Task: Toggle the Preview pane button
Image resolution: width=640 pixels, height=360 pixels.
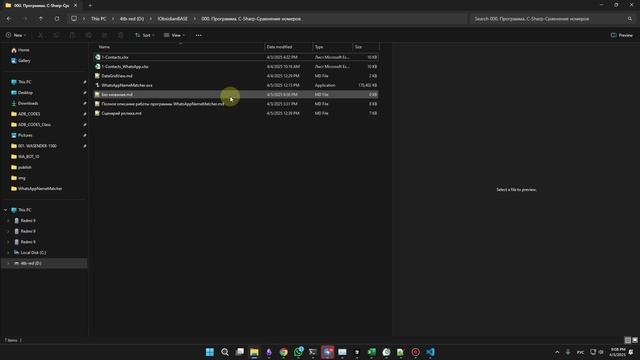Action: point(622,36)
